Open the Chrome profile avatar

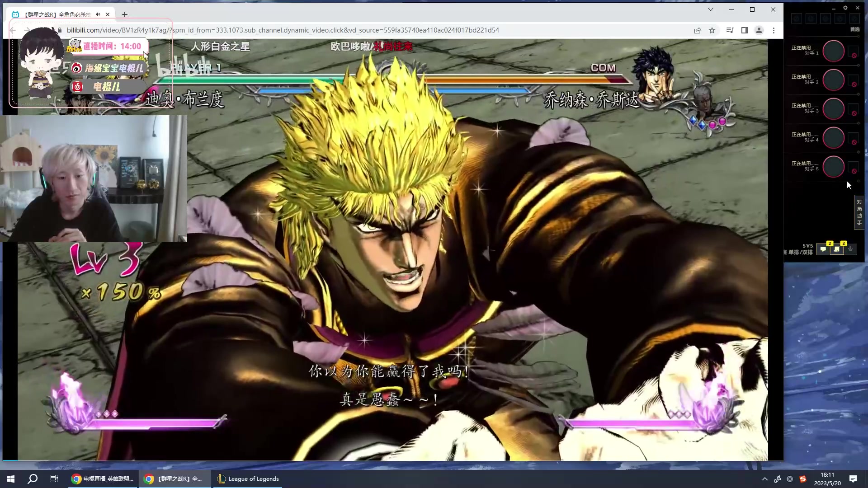pos(759,30)
